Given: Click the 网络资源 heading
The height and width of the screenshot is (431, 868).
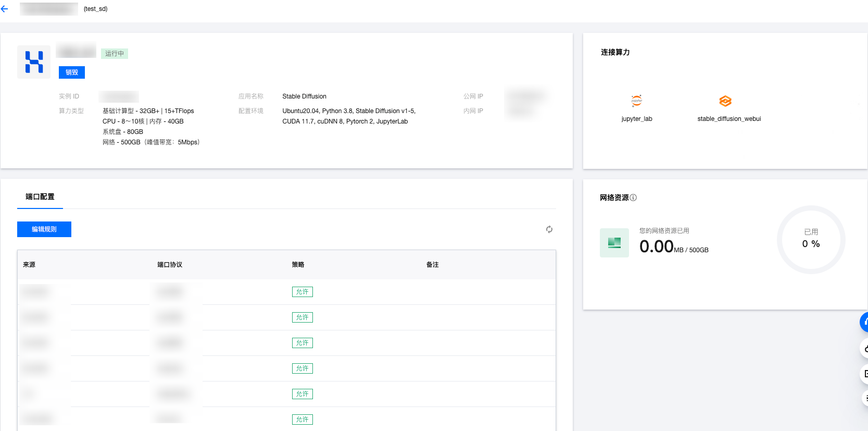Looking at the screenshot, I should (614, 198).
